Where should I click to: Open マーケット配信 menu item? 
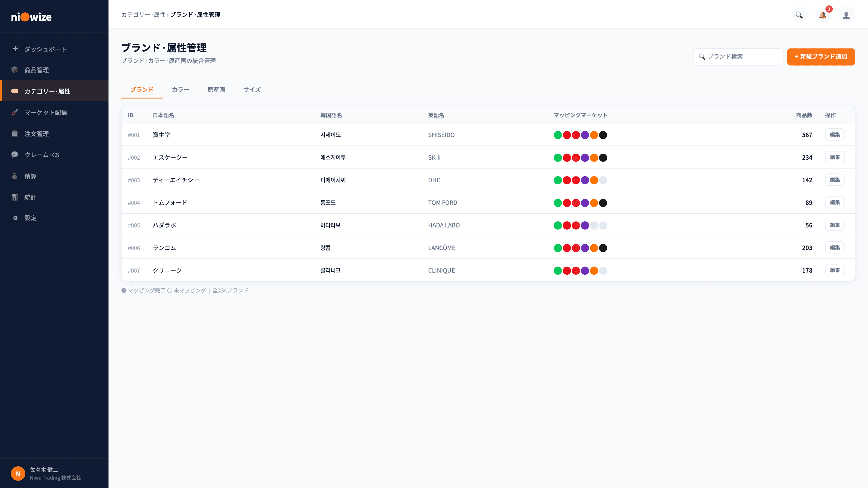pos(54,112)
